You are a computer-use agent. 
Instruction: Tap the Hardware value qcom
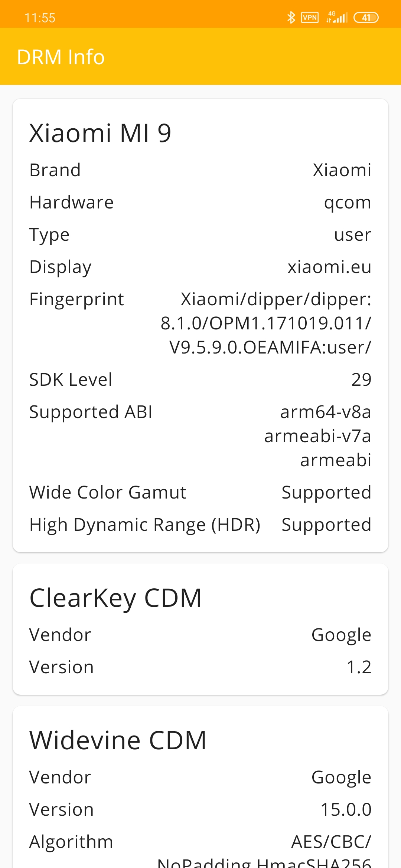tap(348, 203)
